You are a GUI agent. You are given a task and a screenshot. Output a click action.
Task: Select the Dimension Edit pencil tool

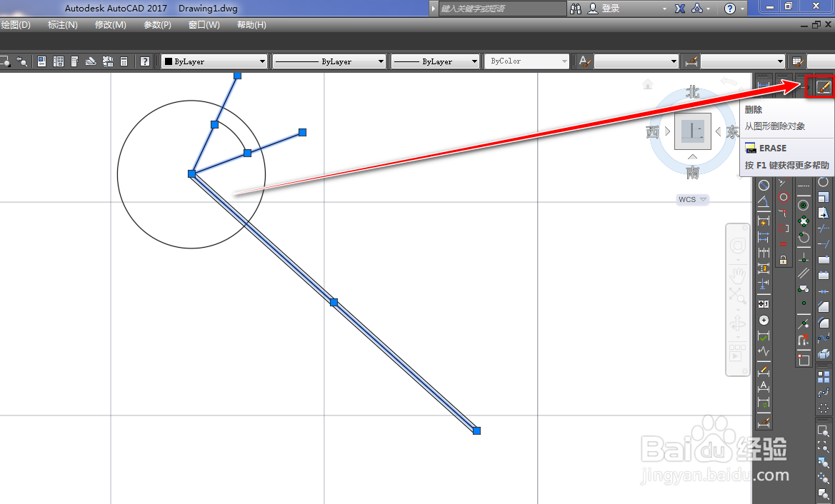(x=763, y=371)
